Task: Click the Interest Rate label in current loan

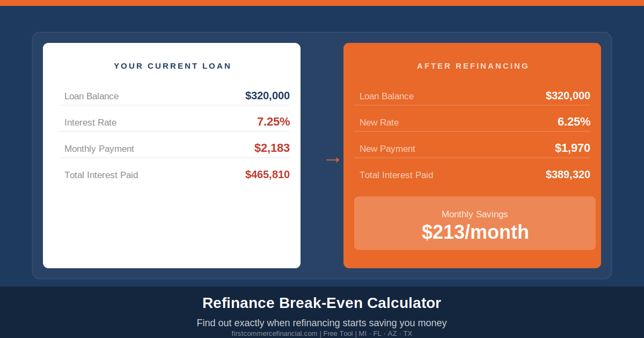Action: coord(90,122)
